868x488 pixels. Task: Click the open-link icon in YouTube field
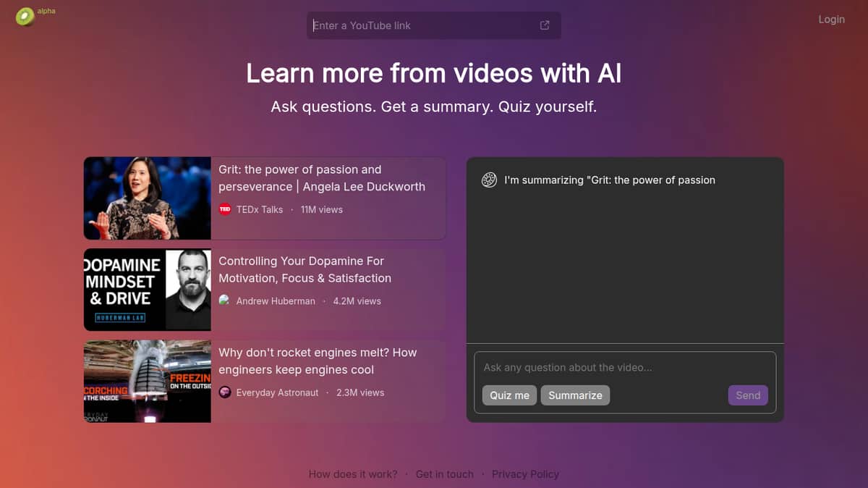(x=545, y=25)
